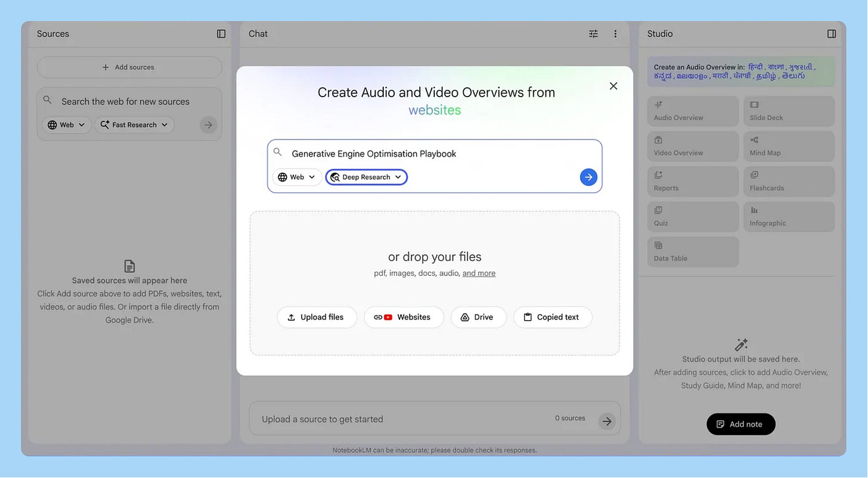Click the Studio panel title
The height and width of the screenshot is (478, 868).
(x=660, y=34)
